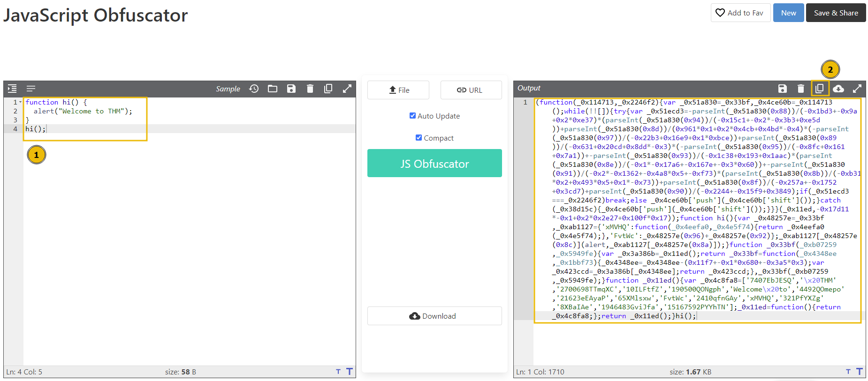Clear the input editor with the trash icon
Screen dimensions: 868x381
(x=310, y=89)
